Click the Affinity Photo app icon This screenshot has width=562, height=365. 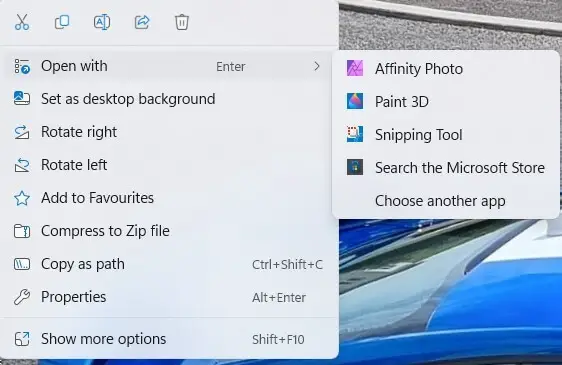[355, 68]
